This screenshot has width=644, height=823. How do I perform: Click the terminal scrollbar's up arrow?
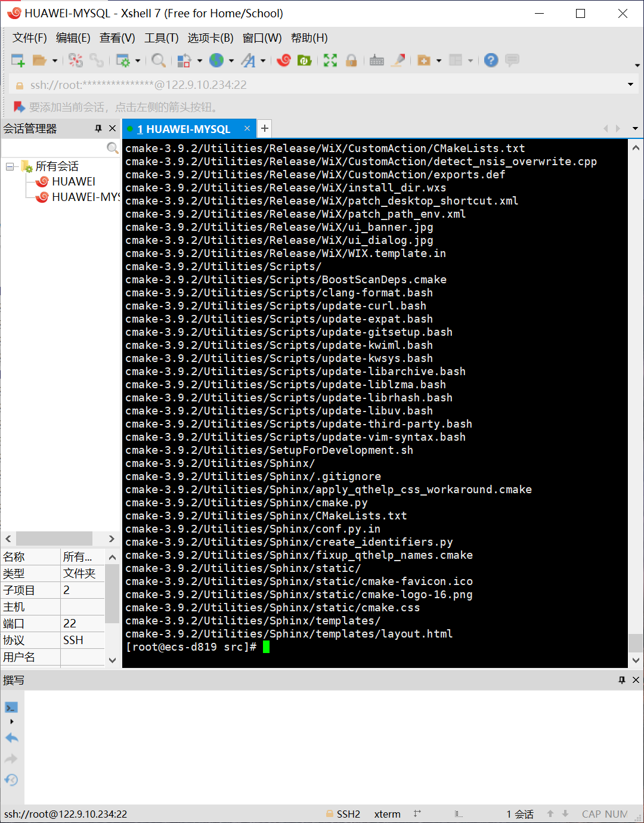point(636,147)
